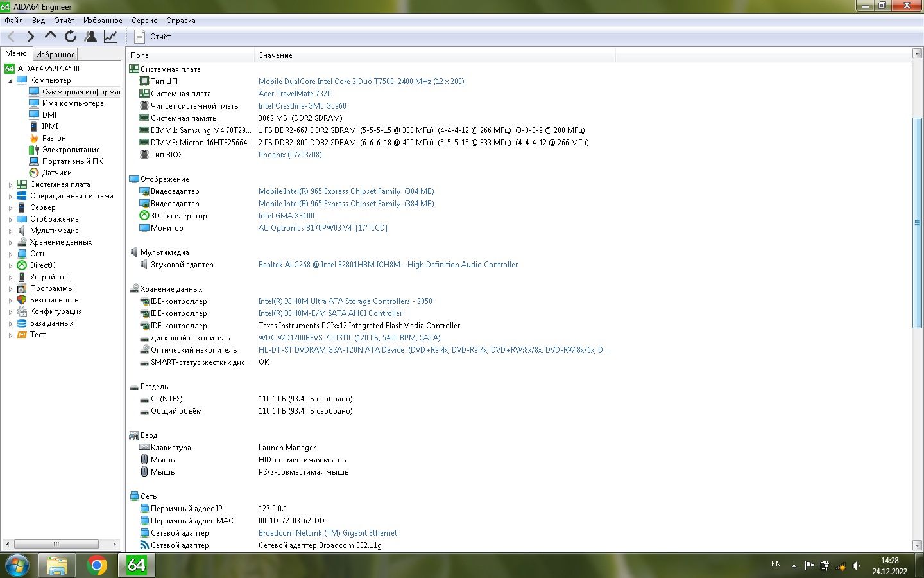The image size is (924, 578).
Task: Open the Intel Core 2 Duo T7500 link
Action: pos(361,82)
